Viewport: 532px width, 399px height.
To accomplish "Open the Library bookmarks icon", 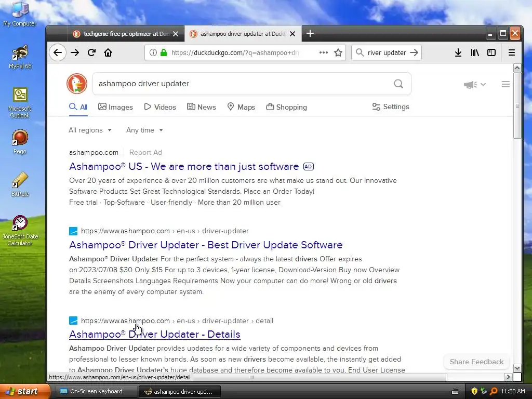I will pos(475,52).
